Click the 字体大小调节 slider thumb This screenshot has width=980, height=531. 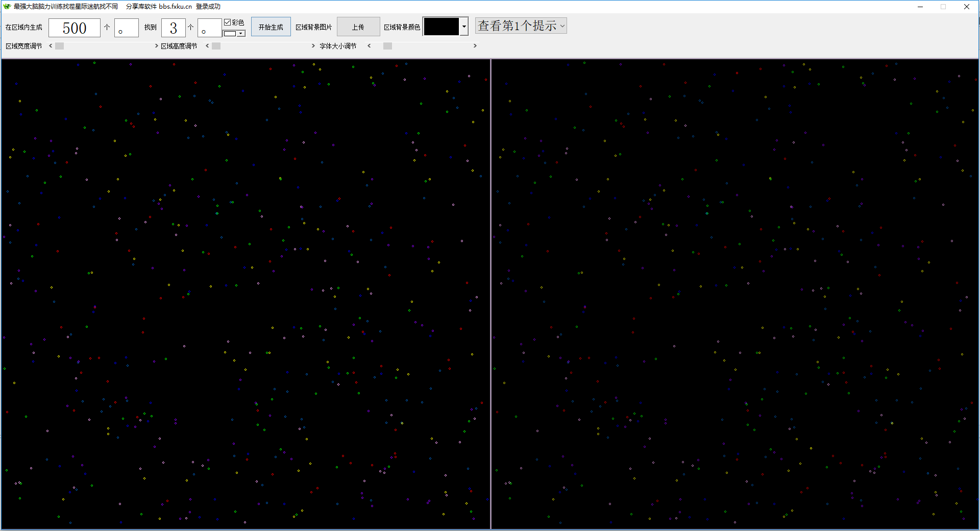388,46
